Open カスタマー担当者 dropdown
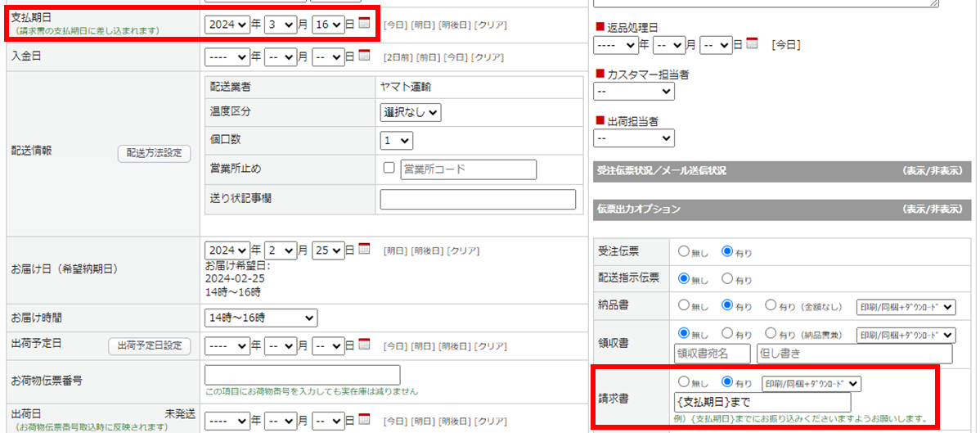The image size is (980, 433). [634, 92]
